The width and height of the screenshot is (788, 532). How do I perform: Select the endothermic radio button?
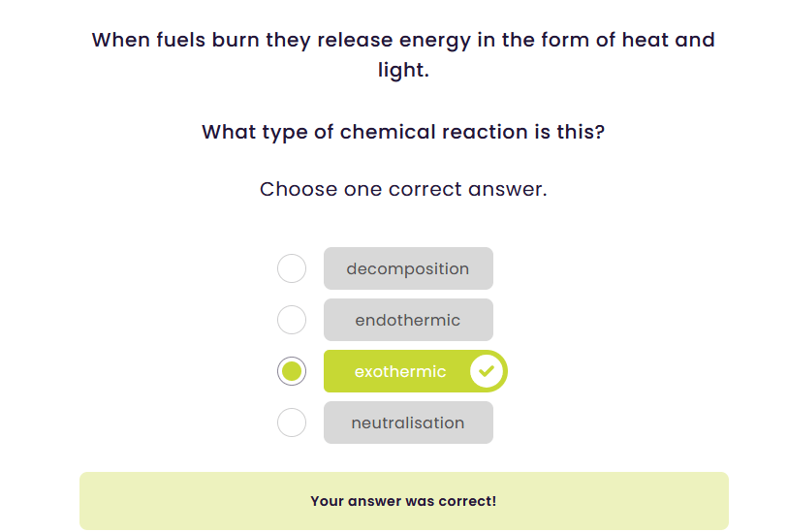click(x=292, y=320)
